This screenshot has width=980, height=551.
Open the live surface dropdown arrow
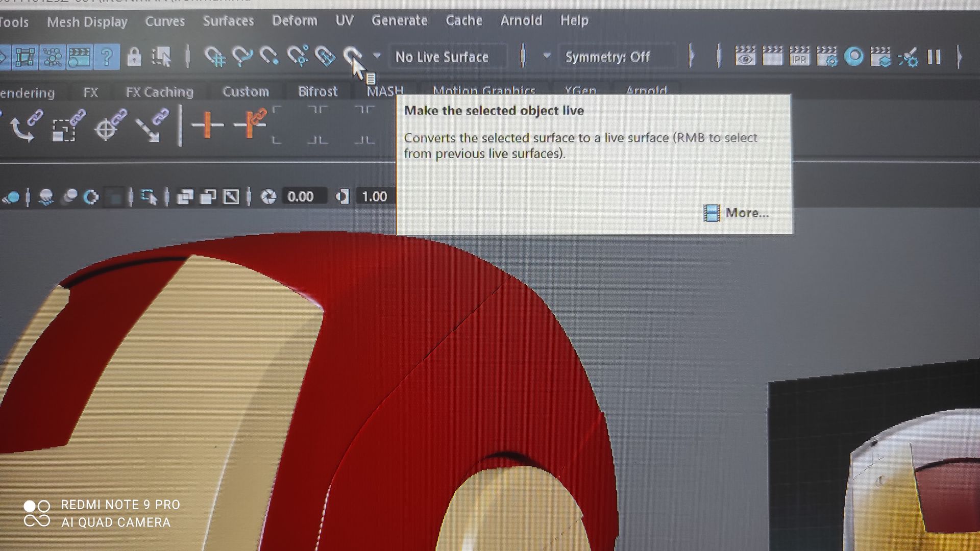tap(377, 56)
